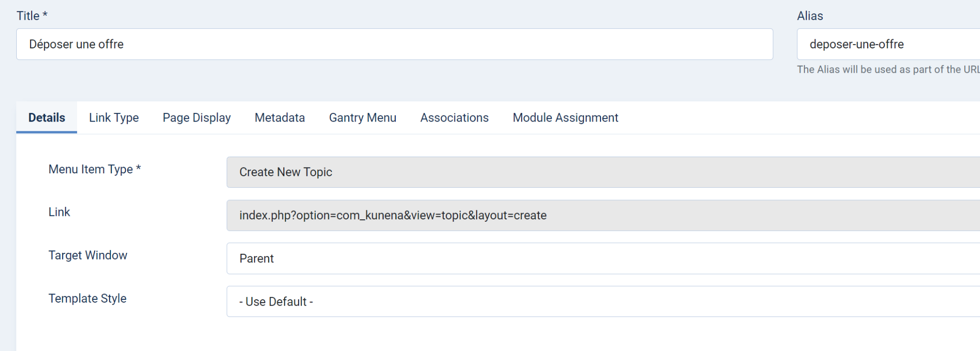Click the Title input field
The height and width of the screenshot is (351, 980).
click(394, 44)
